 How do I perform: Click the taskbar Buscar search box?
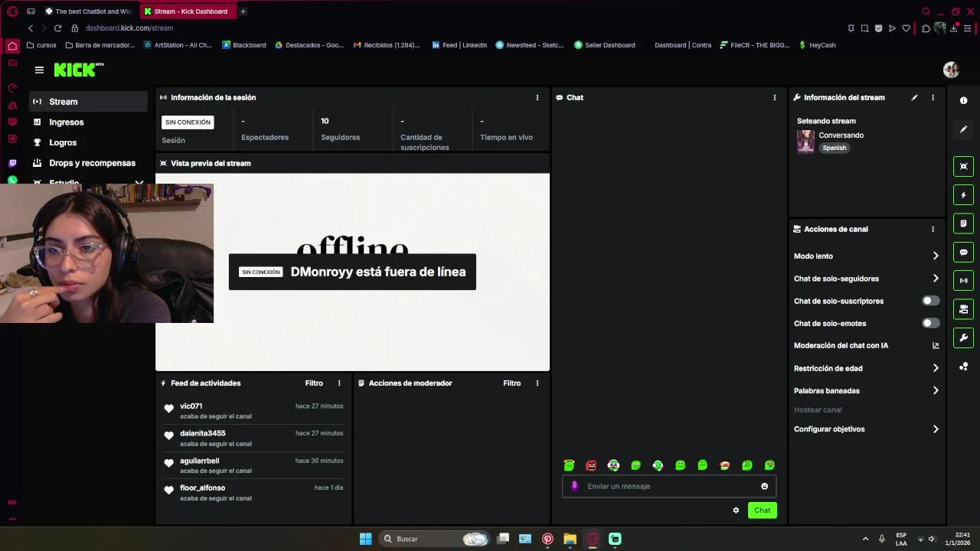[x=434, y=539]
